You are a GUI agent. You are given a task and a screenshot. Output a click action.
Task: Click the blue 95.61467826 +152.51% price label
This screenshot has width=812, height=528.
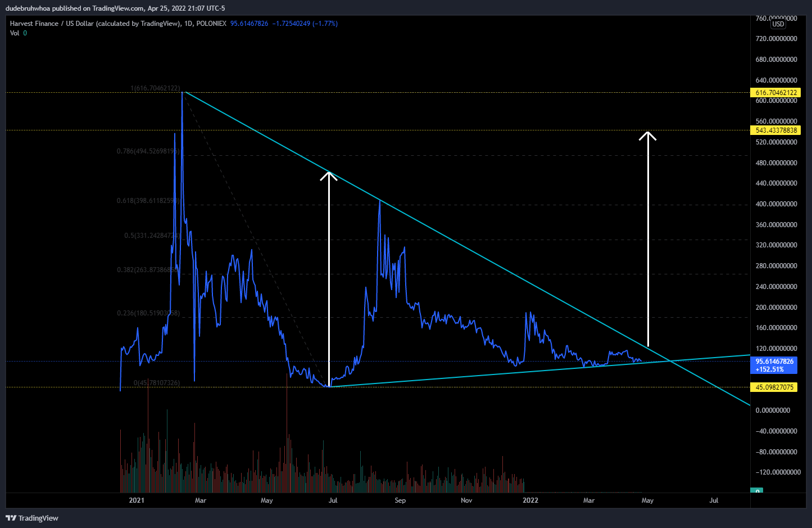tap(774, 365)
